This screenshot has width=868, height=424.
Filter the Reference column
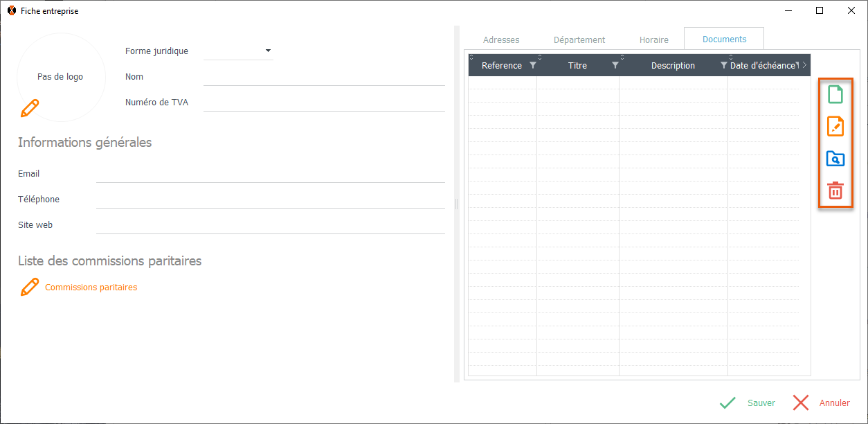tap(532, 66)
